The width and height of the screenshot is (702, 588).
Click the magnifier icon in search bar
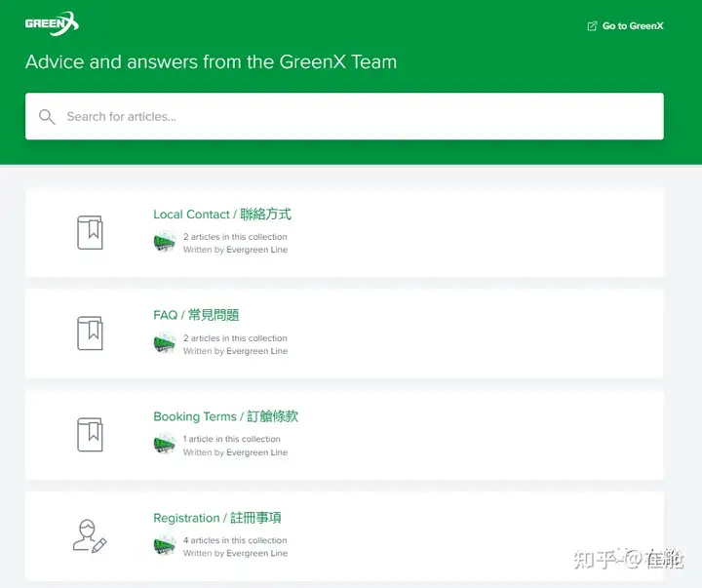click(47, 116)
